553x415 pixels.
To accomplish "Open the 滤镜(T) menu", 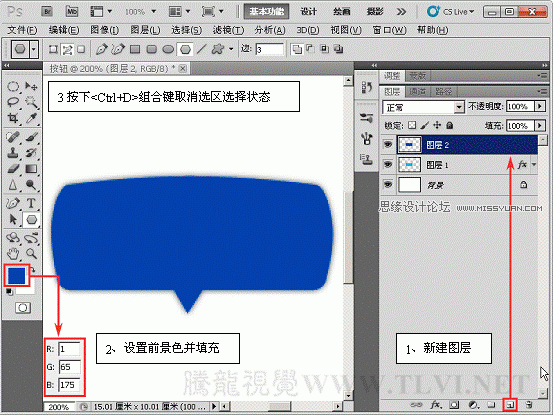I will point(228,30).
